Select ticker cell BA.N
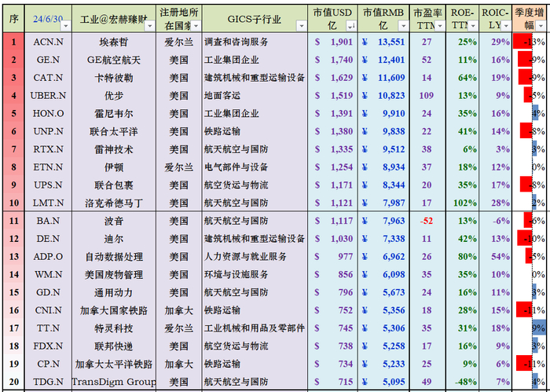 49,221
